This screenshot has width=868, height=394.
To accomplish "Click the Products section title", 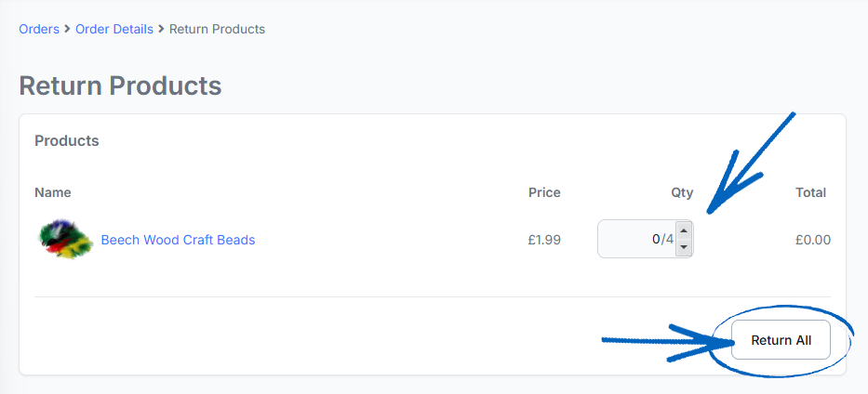I will pyautogui.click(x=67, y=141).
